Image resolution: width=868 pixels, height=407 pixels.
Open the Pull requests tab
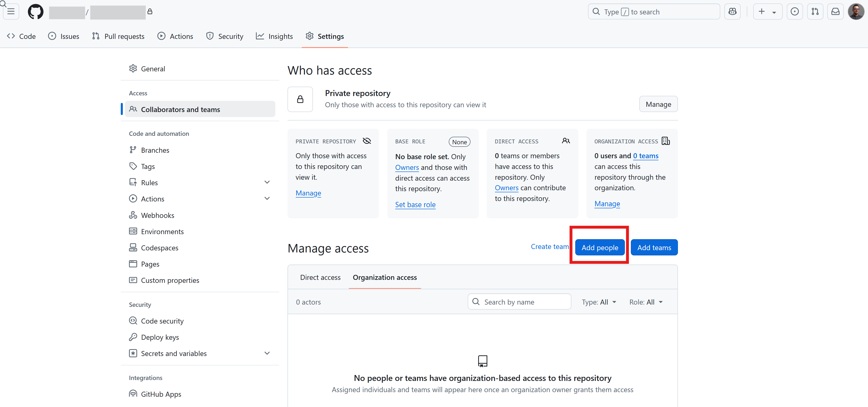pos(118,36)
